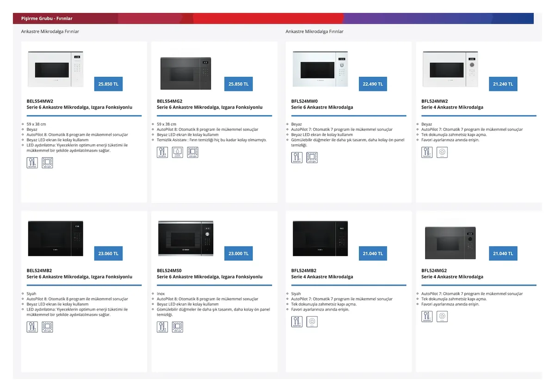Click AutoPilot icon under BFL524MG2
The image size is (555, 392).
tap(427, 316)
